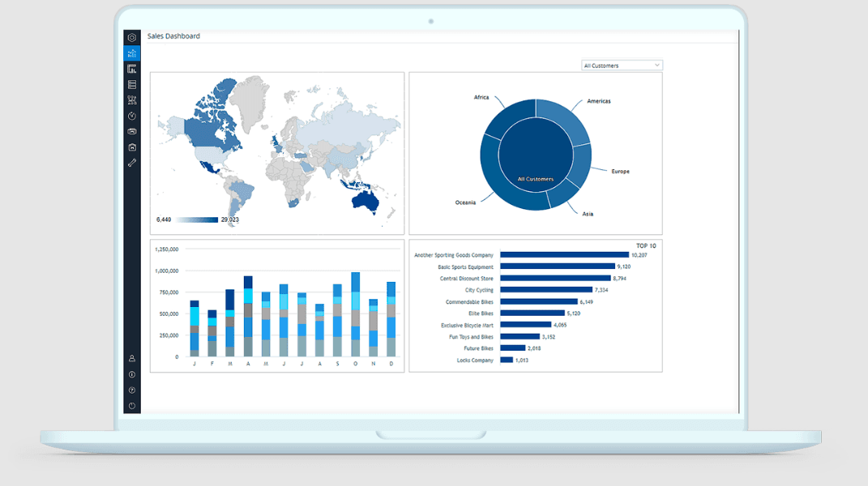Open the All Customers dropdown

(622, 66)
